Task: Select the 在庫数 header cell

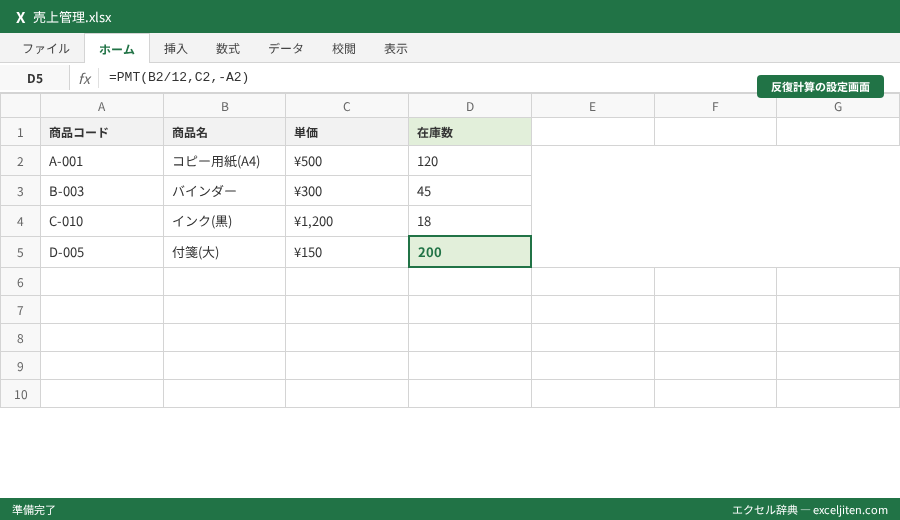Action: [470, 132]
